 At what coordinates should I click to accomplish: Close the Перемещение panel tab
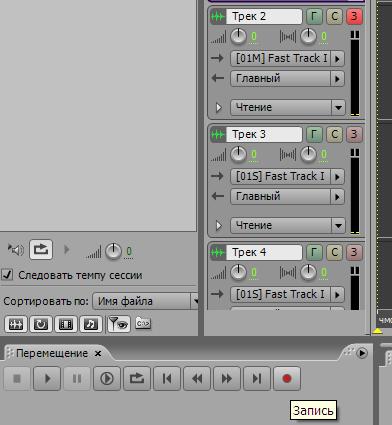98,354
